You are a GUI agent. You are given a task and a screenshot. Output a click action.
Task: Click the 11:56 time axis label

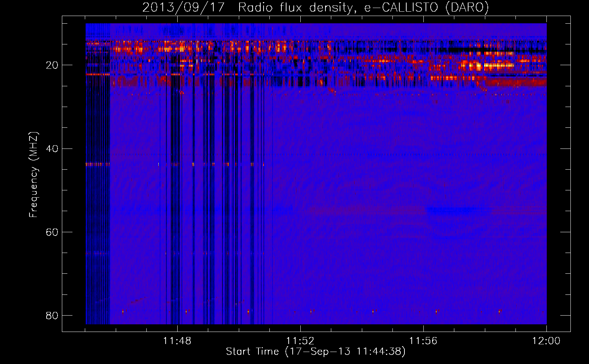point(423,341)
